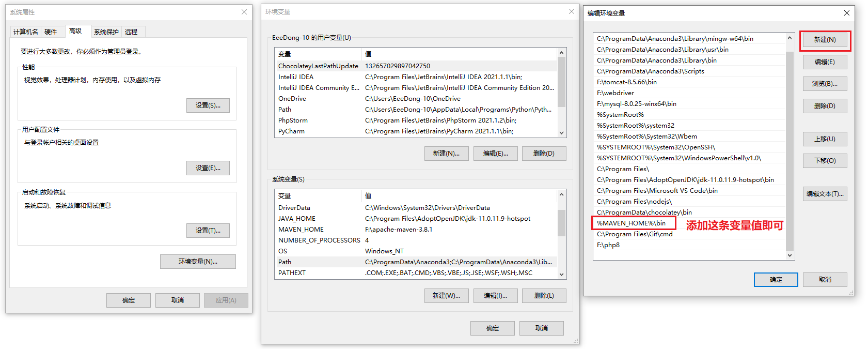Select the %MAVEN_HOME%\bin path entry
This screenshot has width=868, height=349.
(x=632, y=223)
